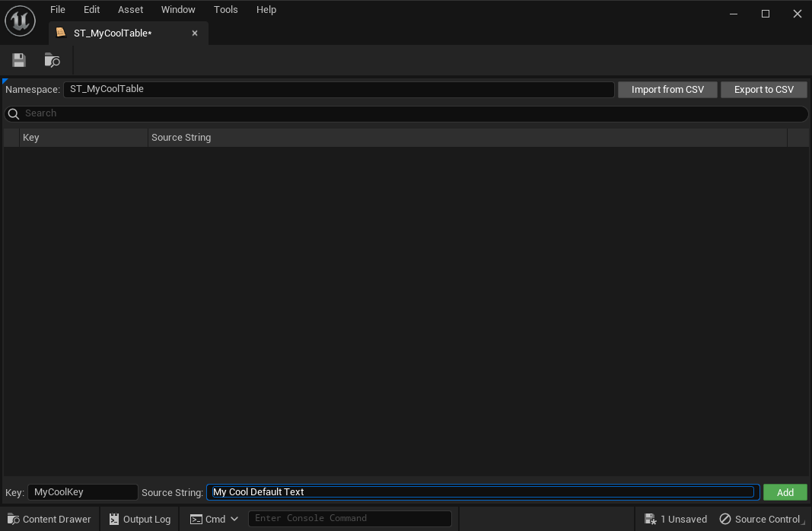The image size is (812, 531).
Task: Close the ST_MyCoolTable tab
Action: point(195,33)
